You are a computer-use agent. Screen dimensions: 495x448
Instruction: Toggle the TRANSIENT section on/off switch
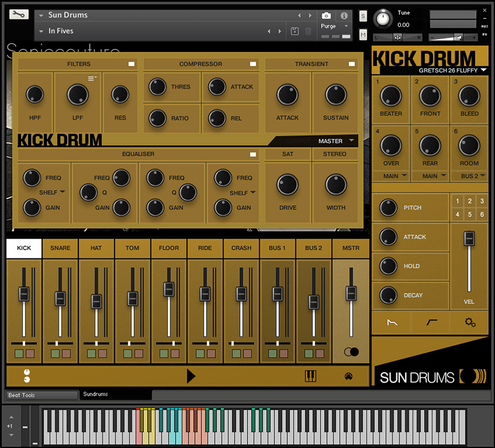point(351,64)
